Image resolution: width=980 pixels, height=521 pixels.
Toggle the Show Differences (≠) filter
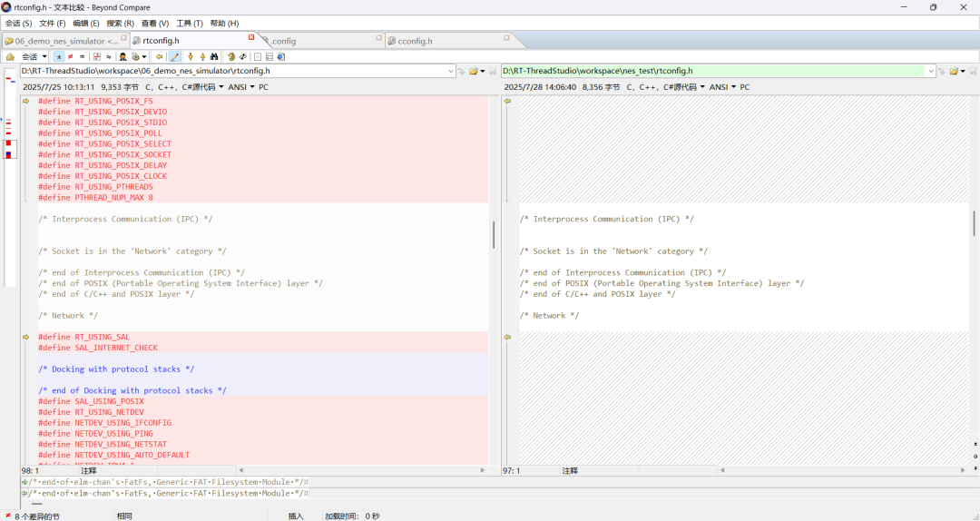click(70, 56)
